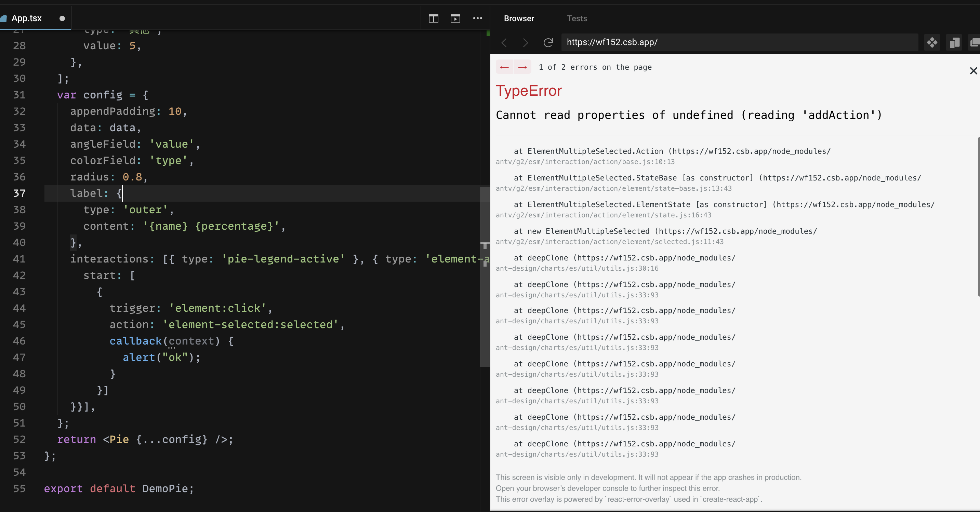Click line number 37 in gutter
The width and height of the screenshot is (980, 512).
tap(19, 193)
